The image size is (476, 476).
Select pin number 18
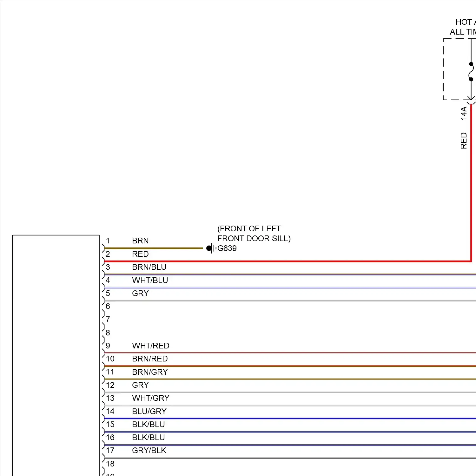tap(110, 464)
